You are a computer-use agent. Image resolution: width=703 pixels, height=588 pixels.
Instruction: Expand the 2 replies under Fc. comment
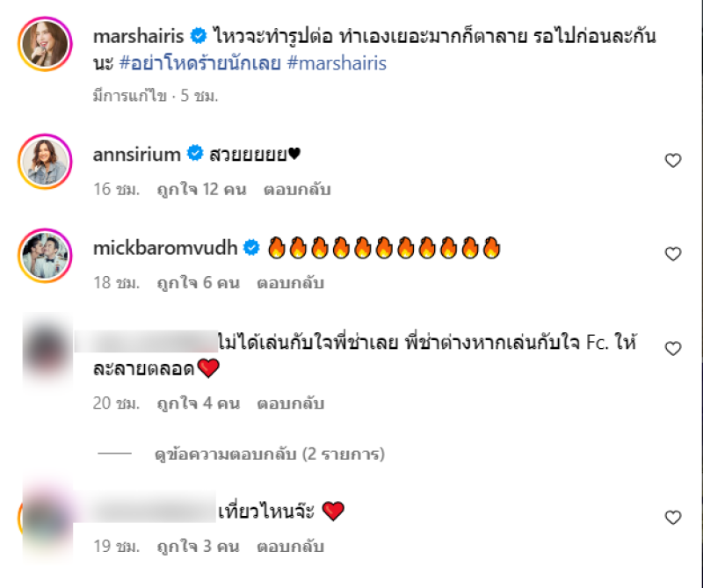[270, 454]
